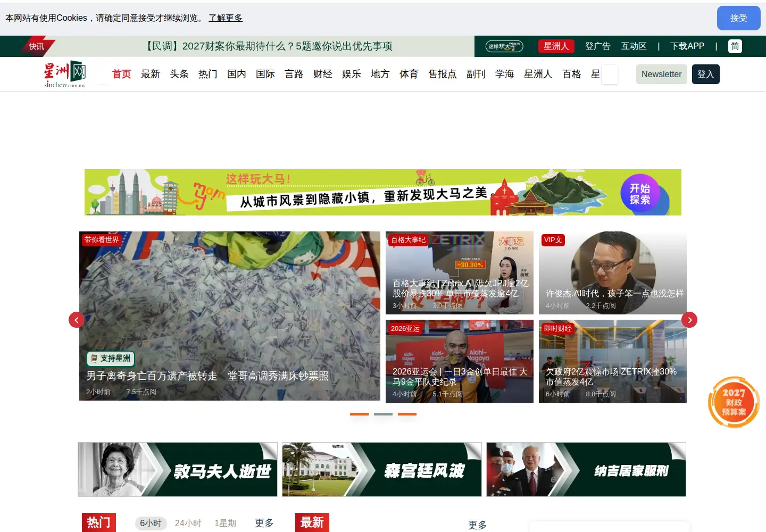The width and height of the screenshot is (766, 532).
Task: Open 售报点 navigation item
Action: click(x=443, y=74)
